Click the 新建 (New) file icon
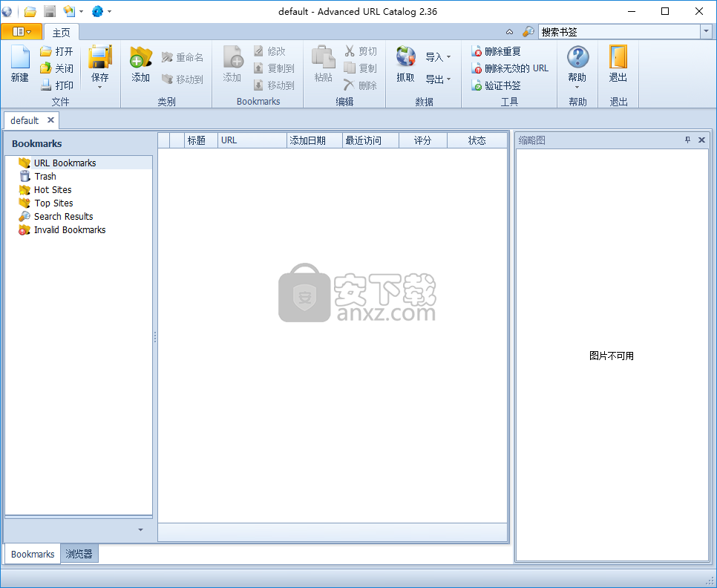 click(x=20, y=59)
